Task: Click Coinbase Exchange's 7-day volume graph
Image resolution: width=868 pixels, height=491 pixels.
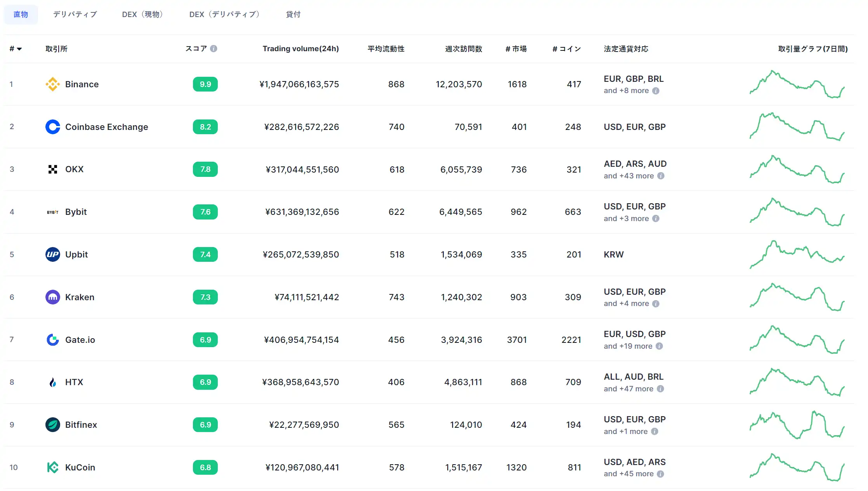Action: [x=797, y=127]
